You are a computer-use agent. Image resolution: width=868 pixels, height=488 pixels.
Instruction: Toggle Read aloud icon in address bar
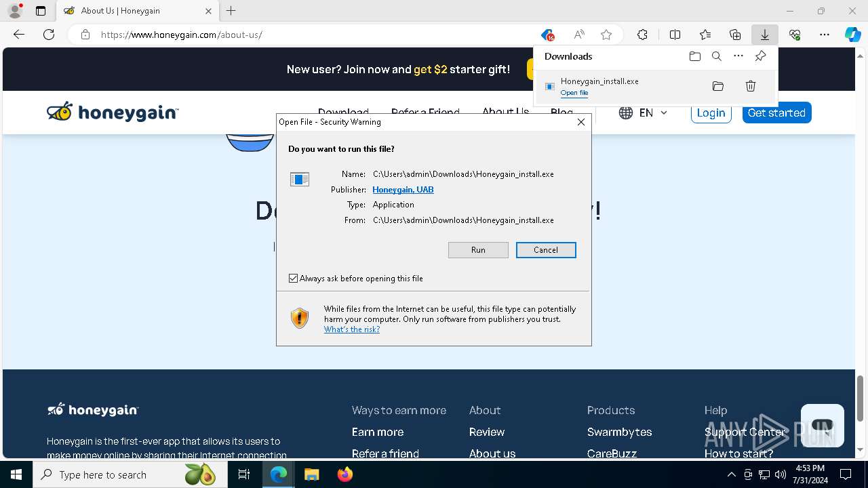tap(578, 35)
